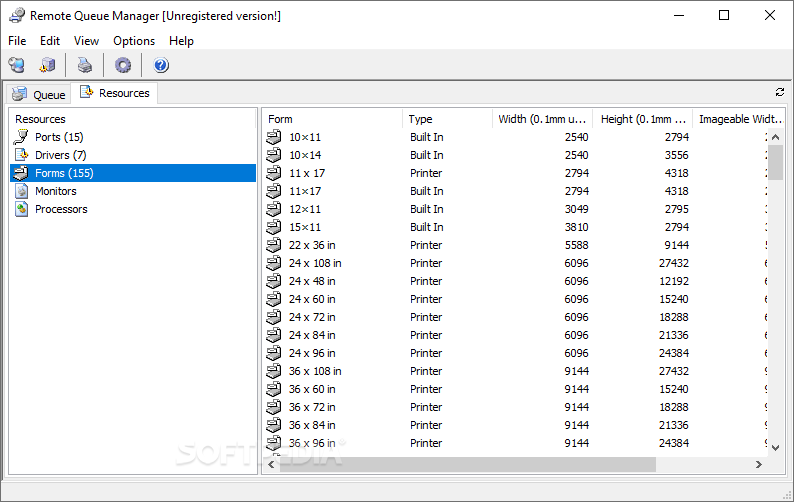This screenshot has height=502, width=794.
Task: Click the horizontal scrollbar left arrow
Action: [x=271, y=464]
